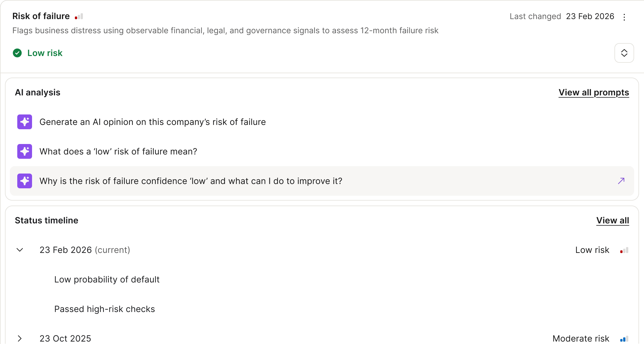Select Generate an AI opinion prompt
The width and height of the screenshot is (644, 344).
click(x=153, y=122)
